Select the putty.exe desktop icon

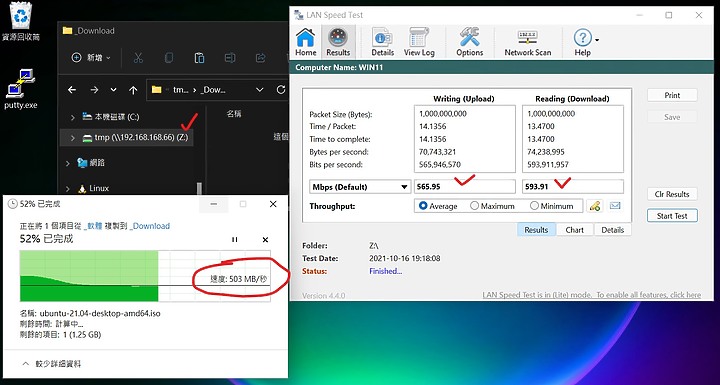coord(21,89)
